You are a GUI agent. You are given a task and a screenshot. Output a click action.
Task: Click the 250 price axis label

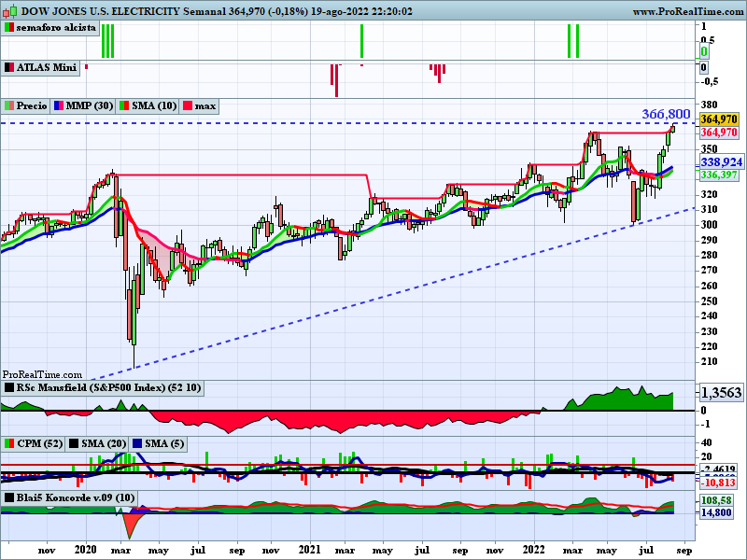point(710,301)
